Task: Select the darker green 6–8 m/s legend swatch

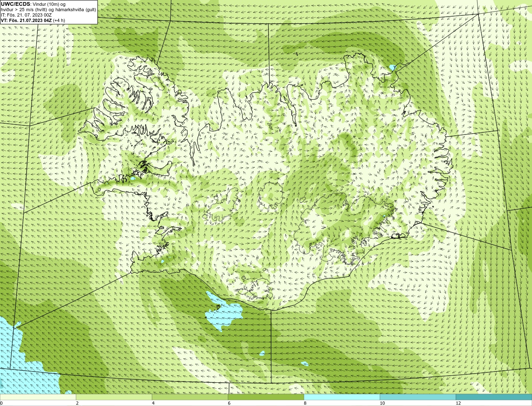Action: (266, 397)
